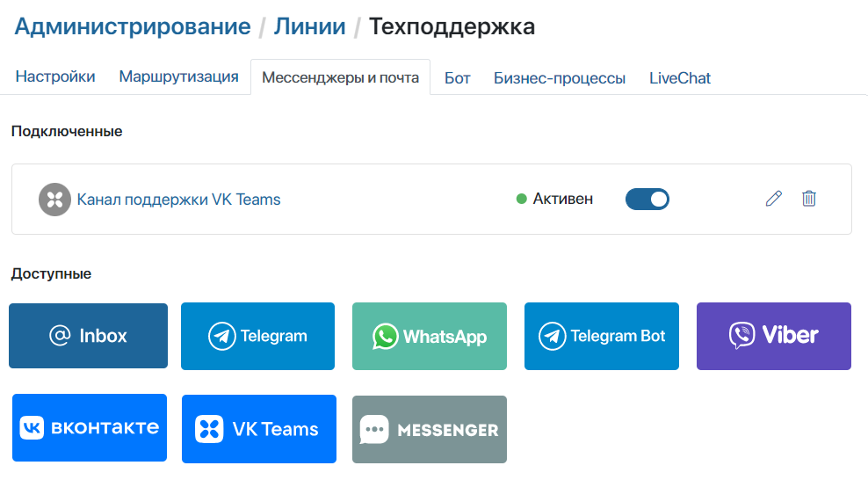Delete the VK Teams channel with trash icon
The height and width of the screenshot is (480, 868).
coord(809,199)
